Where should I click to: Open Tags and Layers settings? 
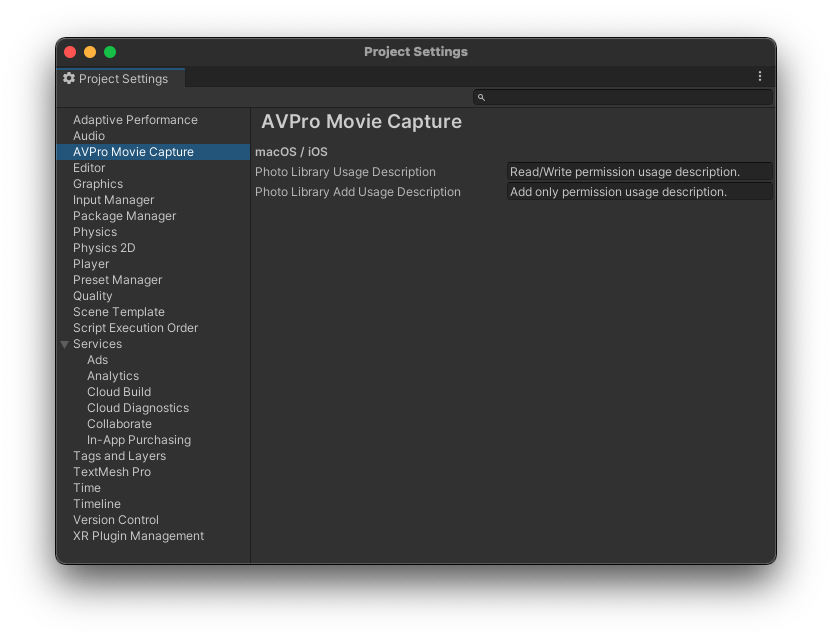coord(119,456)
